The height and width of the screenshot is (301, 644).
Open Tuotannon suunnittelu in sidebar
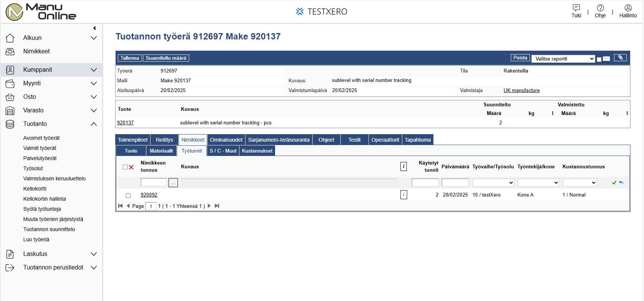point(49,229)
